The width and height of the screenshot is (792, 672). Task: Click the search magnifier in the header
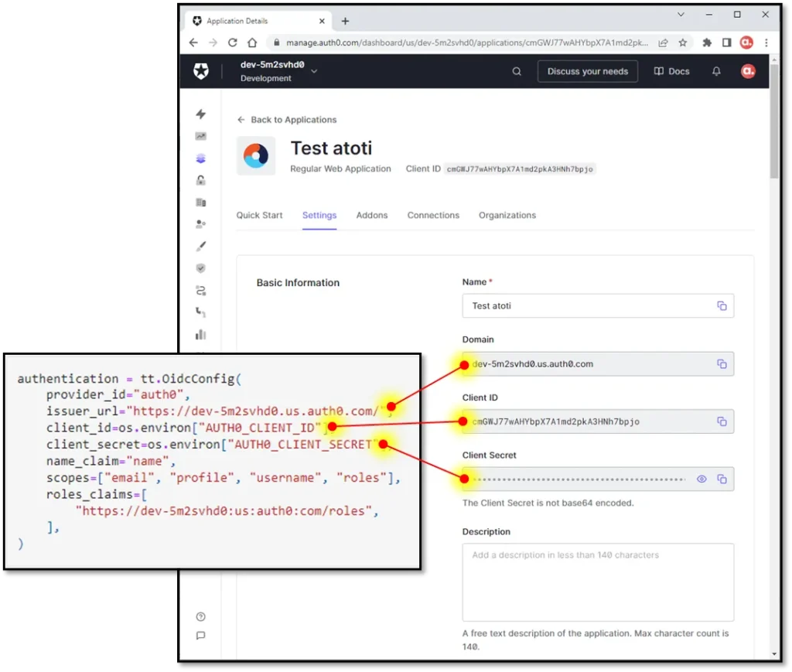coord(517,71)
